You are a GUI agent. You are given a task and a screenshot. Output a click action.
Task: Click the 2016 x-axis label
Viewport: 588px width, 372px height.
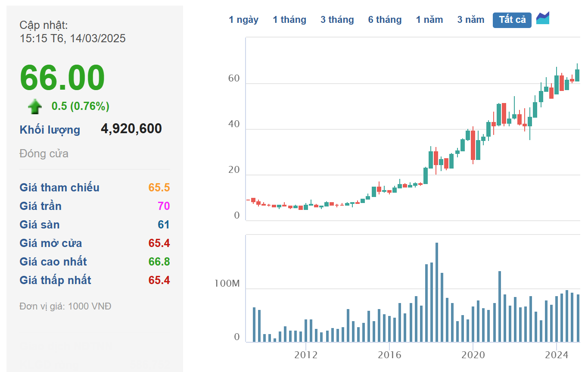389,355
